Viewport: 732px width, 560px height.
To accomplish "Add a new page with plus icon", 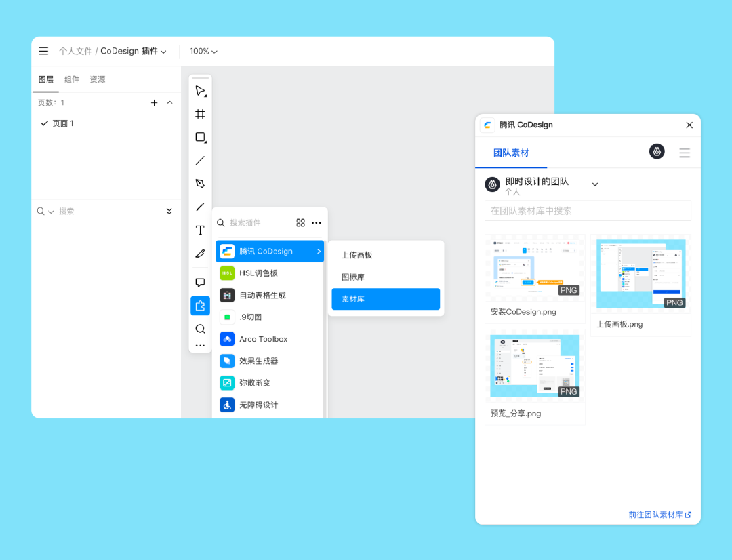I will tap(154, 103).
